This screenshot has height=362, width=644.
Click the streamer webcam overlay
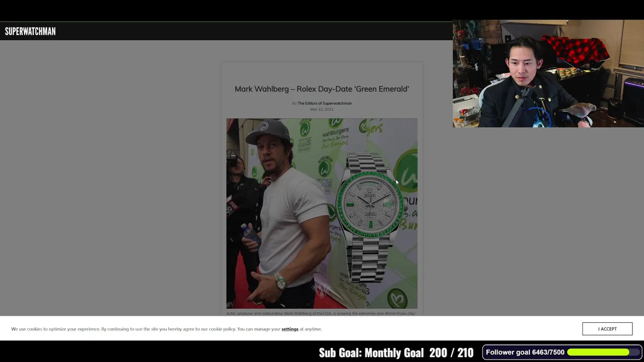pyautogui.click(x=548, y=73)
